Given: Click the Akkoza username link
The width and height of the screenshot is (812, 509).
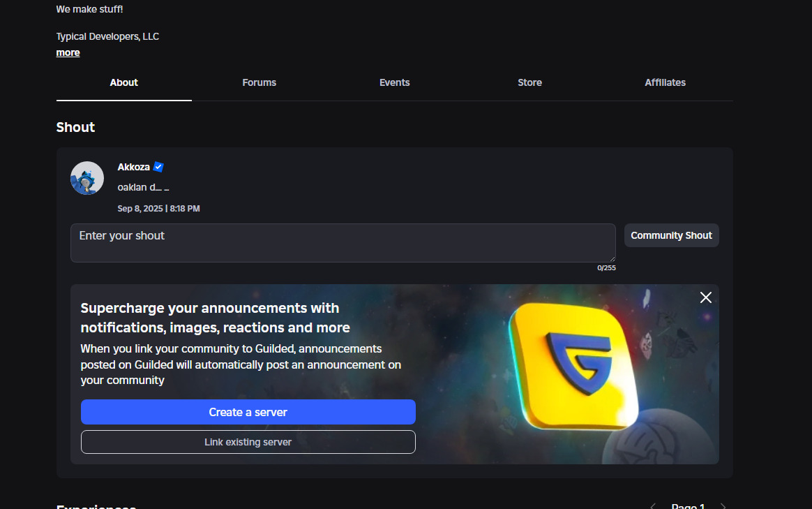Looking at the screenshot, I should coord(135,166).
